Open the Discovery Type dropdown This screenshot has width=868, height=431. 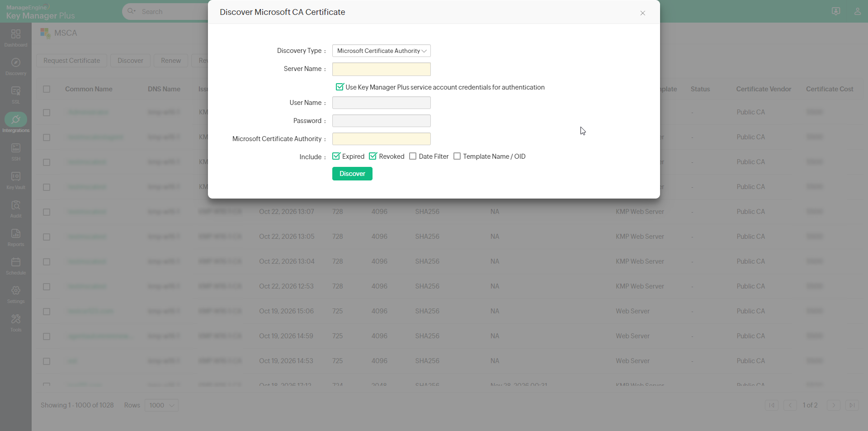pos(381,51)
